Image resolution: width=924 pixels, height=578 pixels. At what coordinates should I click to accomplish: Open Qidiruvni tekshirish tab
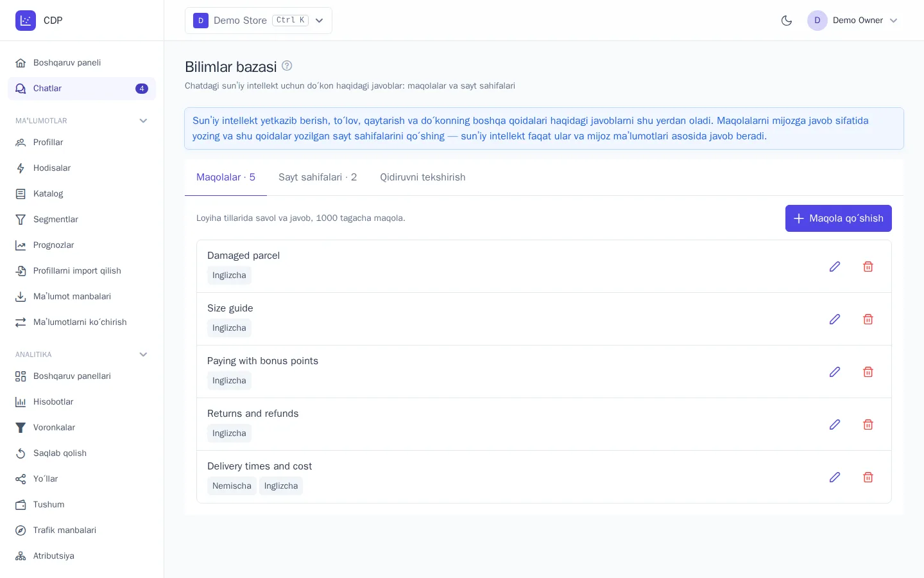point(423,177)
